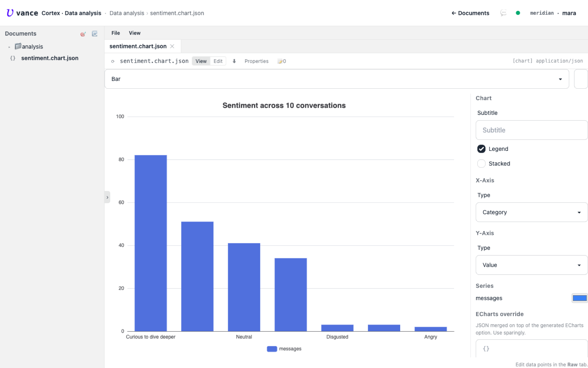The width and height of the screenshot is (588, 368).
Task: Open the notes counter icon showing 0
Action: click(282, 61)
